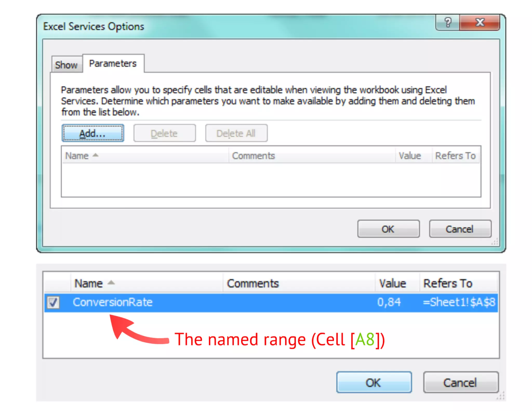Viewport: 532px width, 411px height.
Task: Click the Add... button
Action: (93, 133)
